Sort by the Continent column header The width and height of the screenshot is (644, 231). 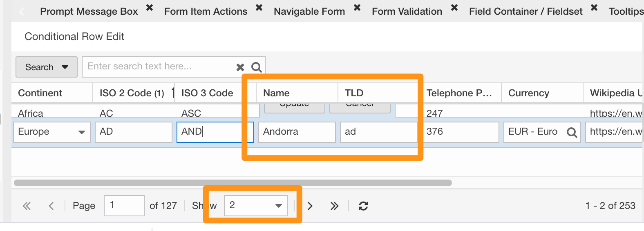tap(52, 93)
